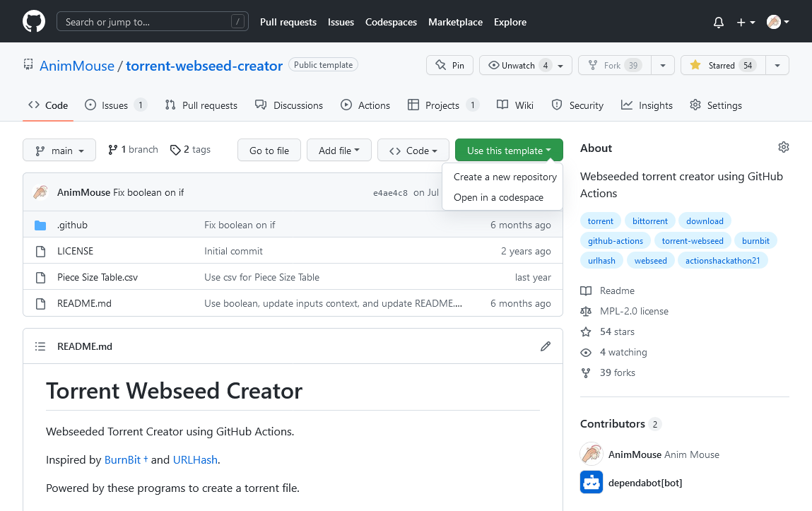Expand the Code clone dropdown
Screen dimensions: 812x511
[x=413, y=150]
